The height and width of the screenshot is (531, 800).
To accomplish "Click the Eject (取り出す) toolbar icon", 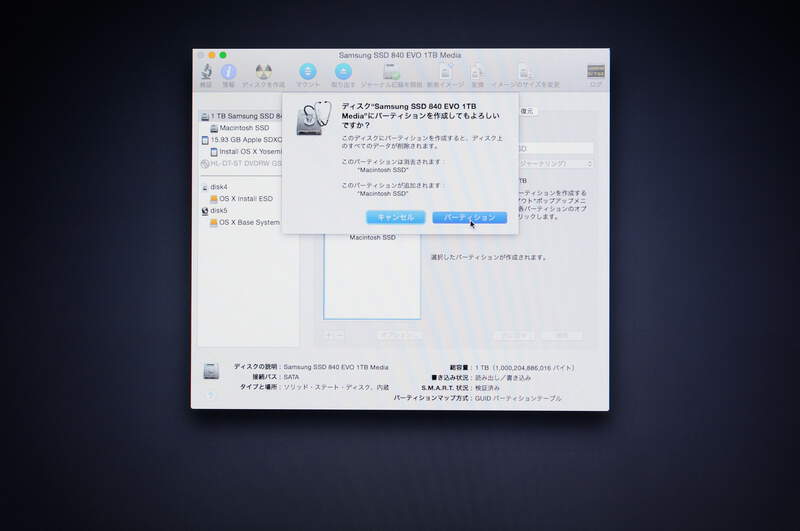I will pos(343,71).
